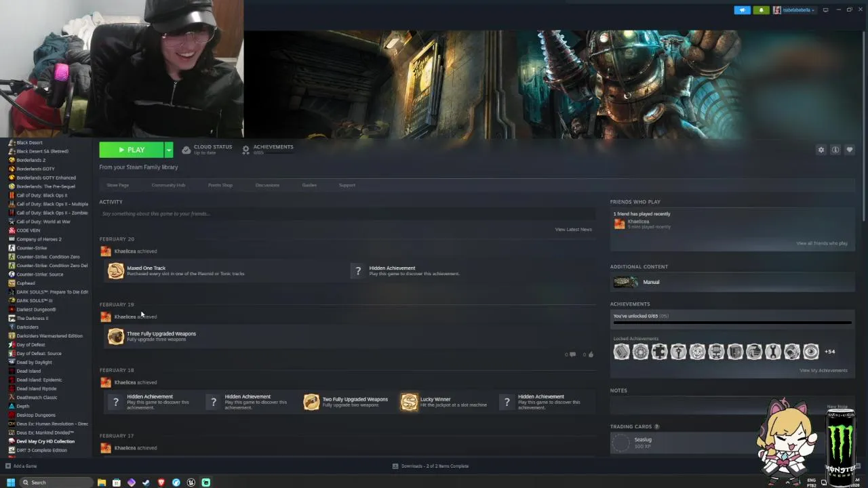868x488 pixels.
Task: Like the February 19 activity with thumbs up
Action: click(x=591, y=354)
